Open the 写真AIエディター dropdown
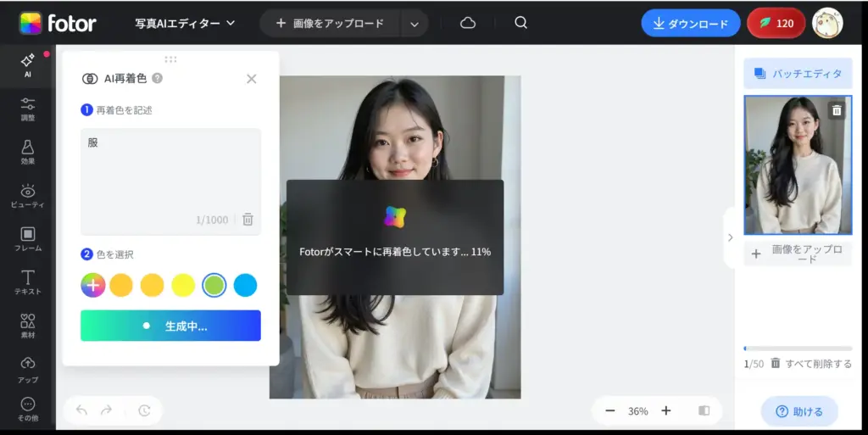 tap(185, 23)
